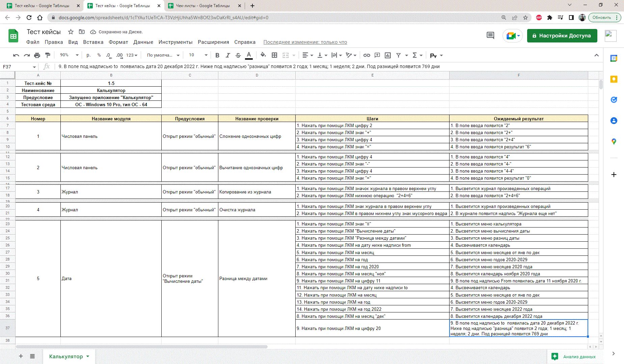Insert a chart
The image size is (624, 364).
tap(388, 55)
